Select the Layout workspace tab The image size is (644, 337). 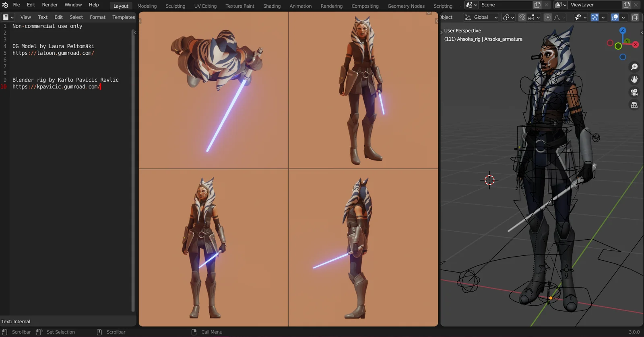[121, 6]
